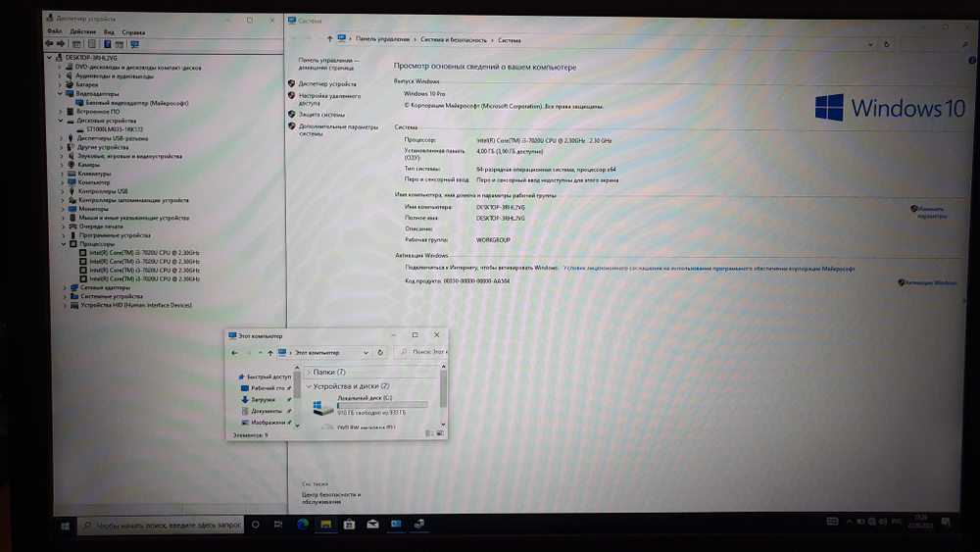This screenshot has width=980, height=552.
Task: Open the Действие menu in Device Manager
Action: coord(82,32)
